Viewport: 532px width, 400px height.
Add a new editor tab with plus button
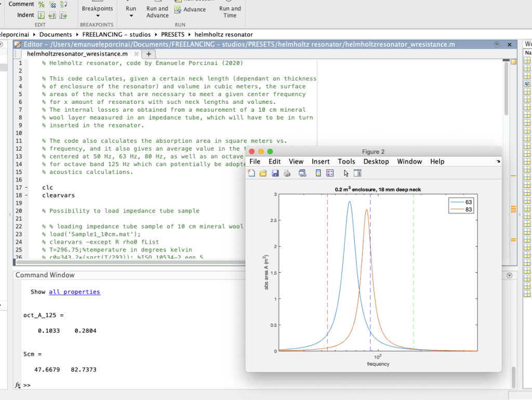[x=149, y=54]
